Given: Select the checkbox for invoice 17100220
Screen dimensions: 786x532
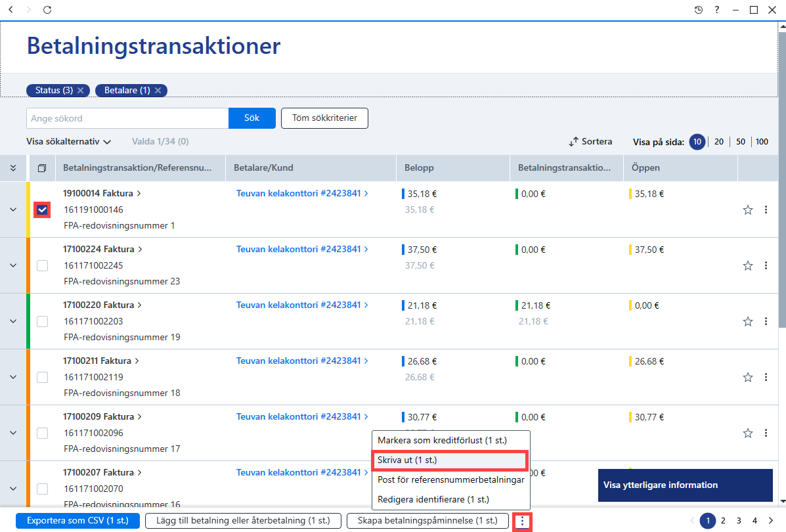Looking at the screenshot, I should 42,321.
